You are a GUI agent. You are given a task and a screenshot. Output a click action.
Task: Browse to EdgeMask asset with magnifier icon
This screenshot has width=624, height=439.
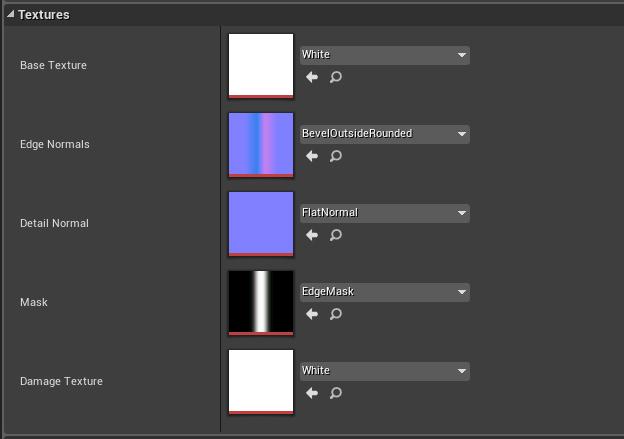tap(336, 314)
